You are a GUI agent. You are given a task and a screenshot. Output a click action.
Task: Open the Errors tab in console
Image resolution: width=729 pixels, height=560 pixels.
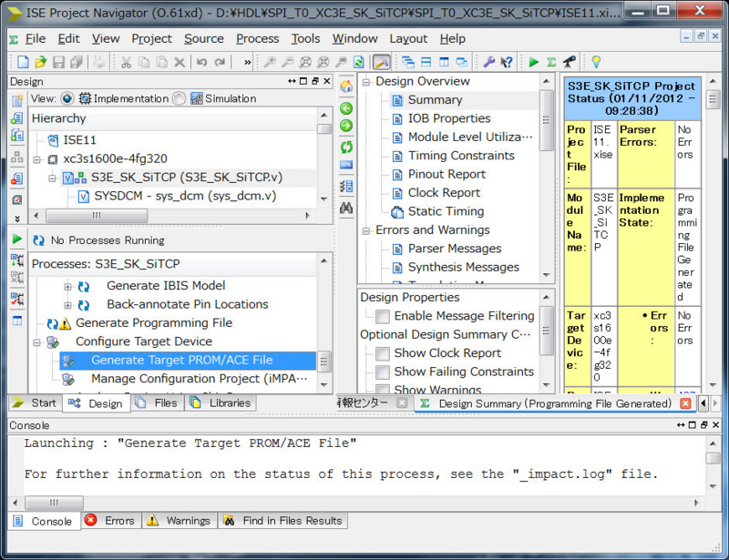point(111,521)
